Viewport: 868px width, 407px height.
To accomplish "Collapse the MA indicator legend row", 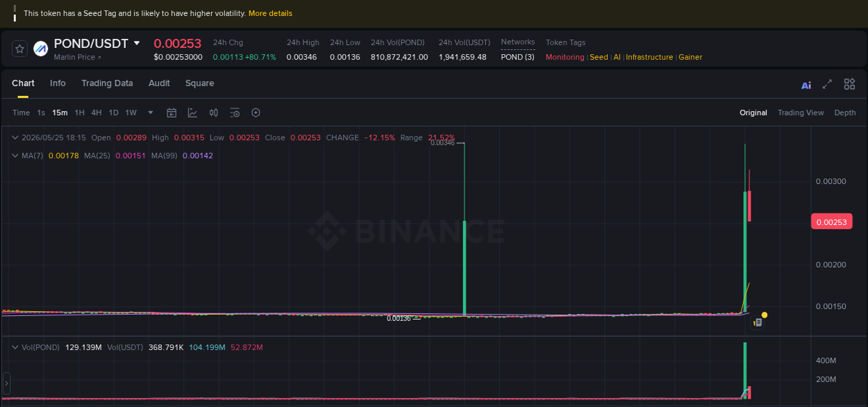I will 16,156.
